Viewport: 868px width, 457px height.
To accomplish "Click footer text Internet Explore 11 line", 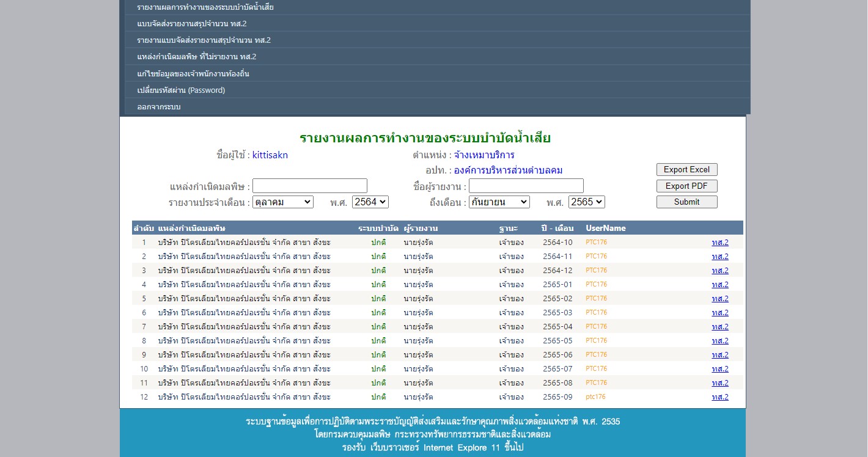I will [433, 447].
